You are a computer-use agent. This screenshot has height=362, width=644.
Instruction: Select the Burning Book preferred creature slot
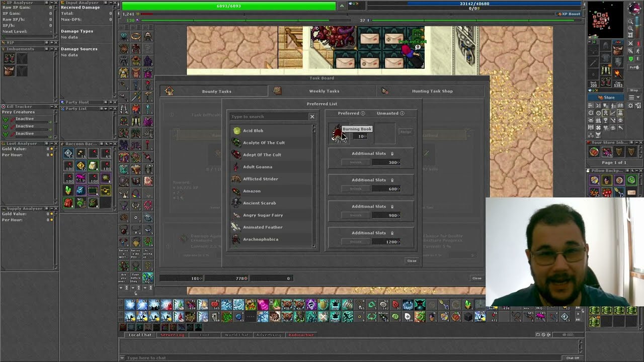[x=339, y=133]
